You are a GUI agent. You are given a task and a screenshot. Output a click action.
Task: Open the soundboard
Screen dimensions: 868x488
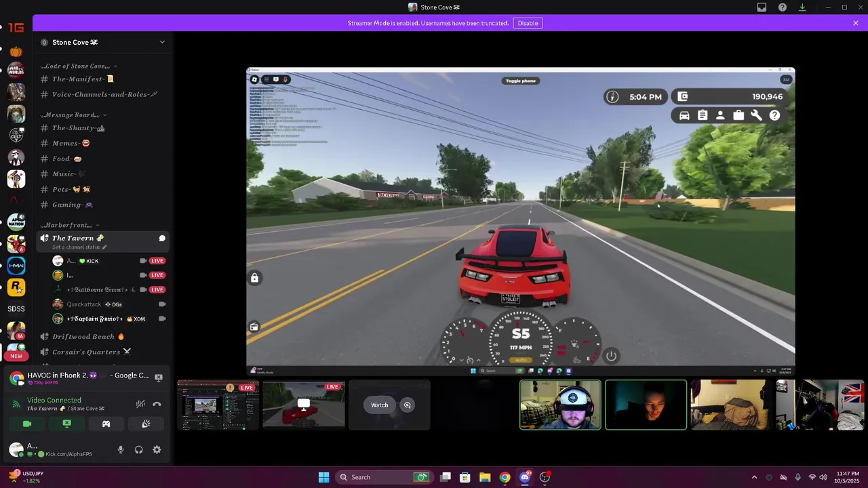pos(146,424)
